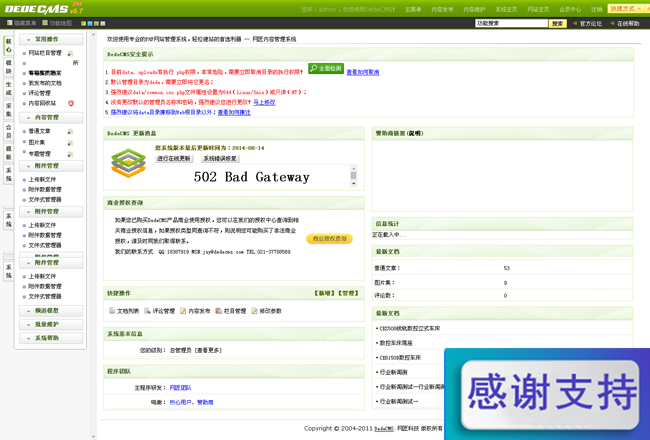Click the 评论管理 quick-action icon
Image resolution: width=650 pixels, height=440 pixels.
(147, 311)
